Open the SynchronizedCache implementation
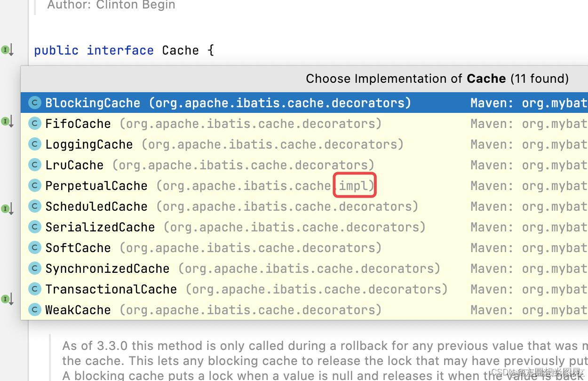588x381 pixels. pyautogui.click(x=107, y=269)
